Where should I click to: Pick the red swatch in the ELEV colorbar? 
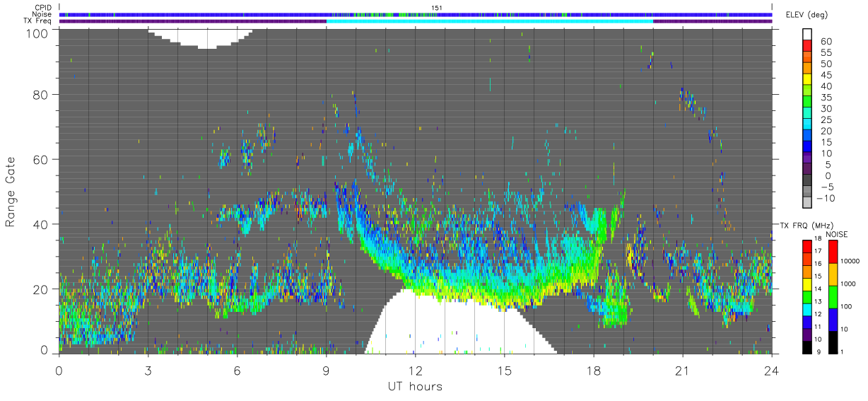coord(809,46)
